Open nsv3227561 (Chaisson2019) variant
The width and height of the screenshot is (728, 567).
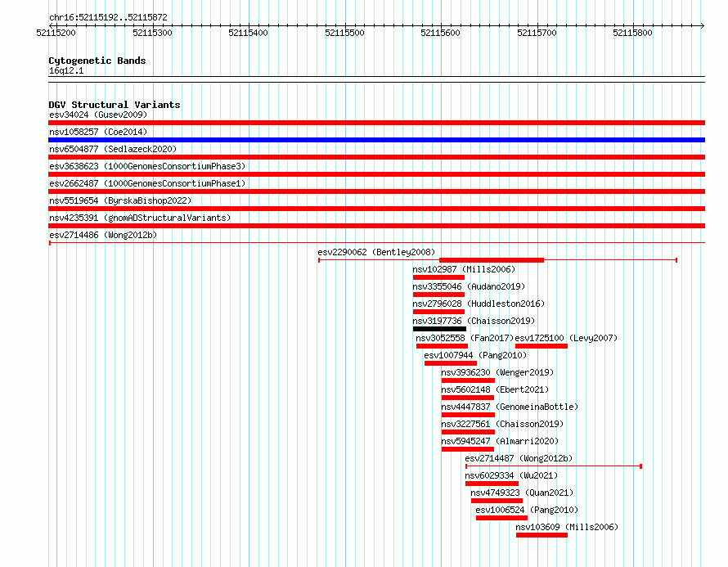(x=502, y=424)
